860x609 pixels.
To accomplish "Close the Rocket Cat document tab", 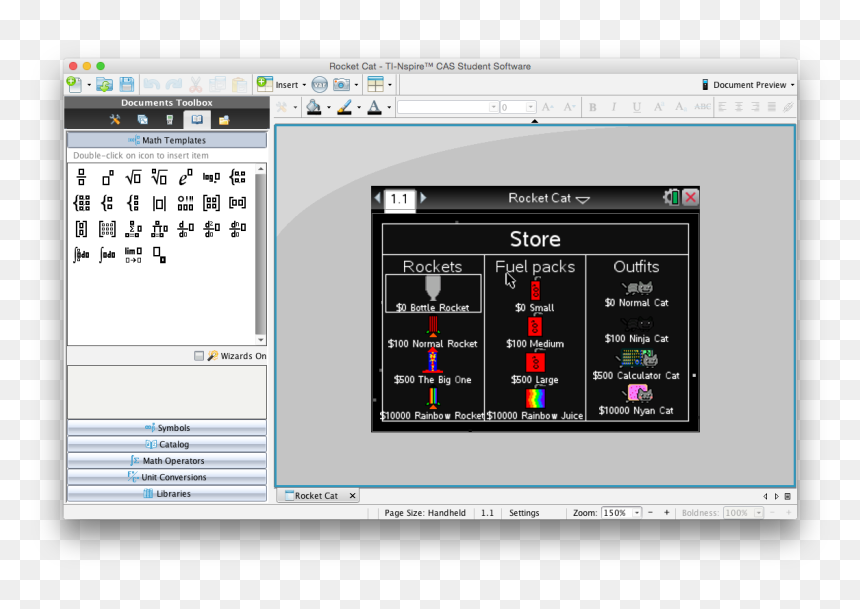I will click(x=352, y=495).
